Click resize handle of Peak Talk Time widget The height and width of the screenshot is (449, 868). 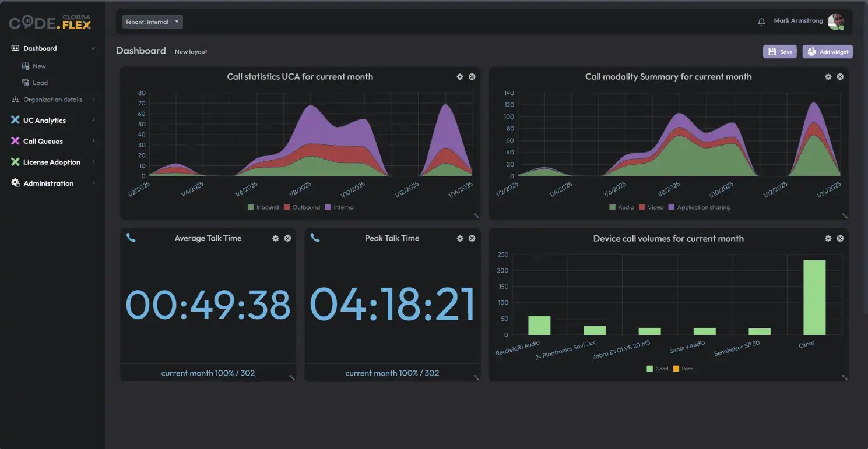pyautogui.click(x=476, y=377)
